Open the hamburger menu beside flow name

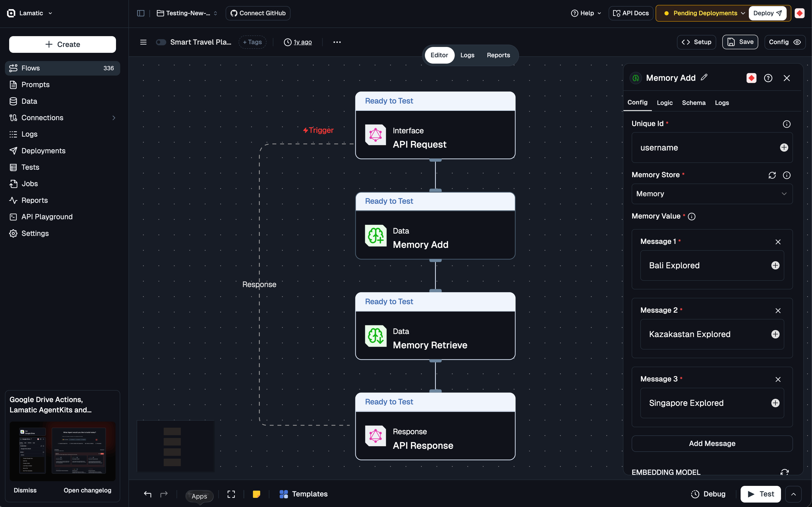[x=143, y=42]
